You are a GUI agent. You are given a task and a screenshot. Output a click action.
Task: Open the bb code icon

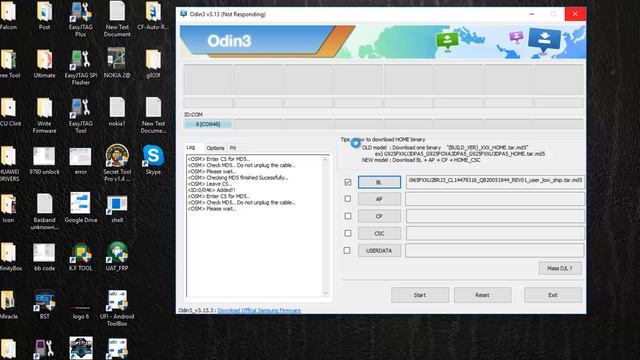pos(44,257)
